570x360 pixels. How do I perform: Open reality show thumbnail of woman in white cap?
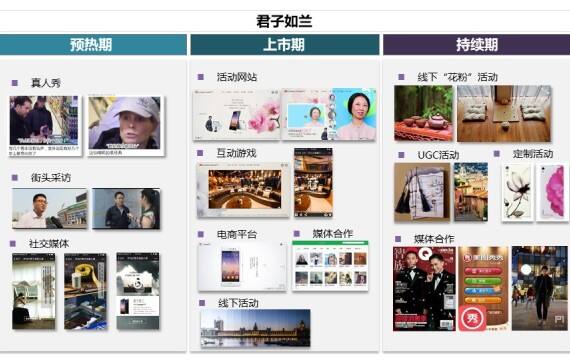tap(125, 126)
